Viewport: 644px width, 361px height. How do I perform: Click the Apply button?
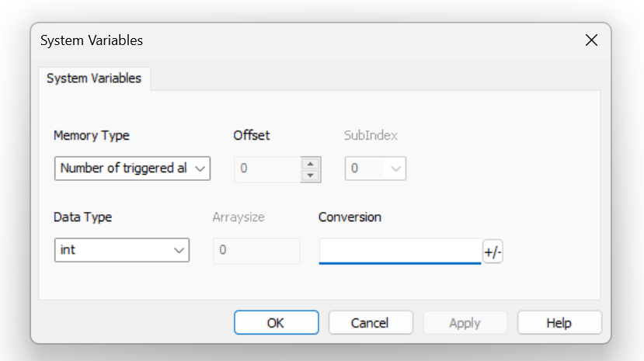465,323
